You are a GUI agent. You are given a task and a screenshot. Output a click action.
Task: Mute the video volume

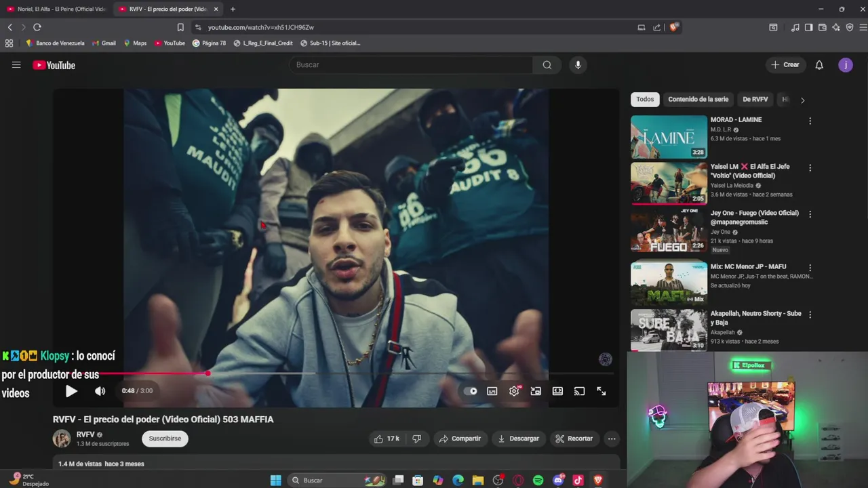pyautogui.click(x=100, y=391)
